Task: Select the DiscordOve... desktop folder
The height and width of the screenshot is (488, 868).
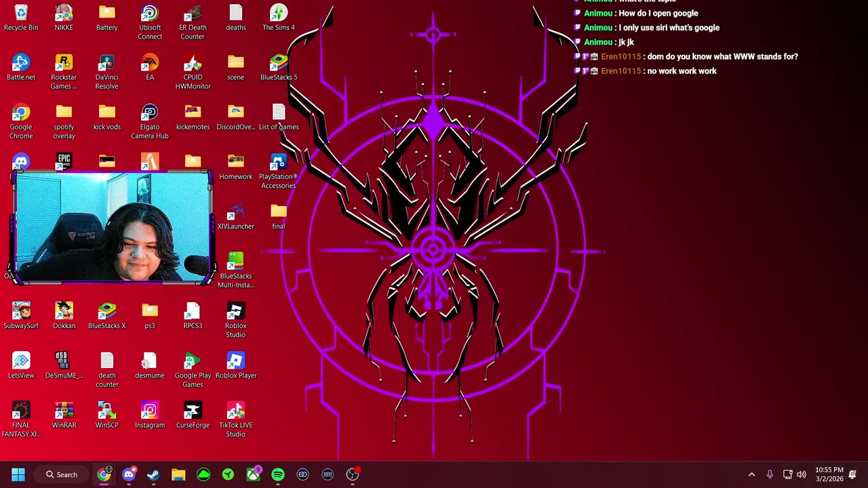Action: pyautogui.click(x=236, y=117)
